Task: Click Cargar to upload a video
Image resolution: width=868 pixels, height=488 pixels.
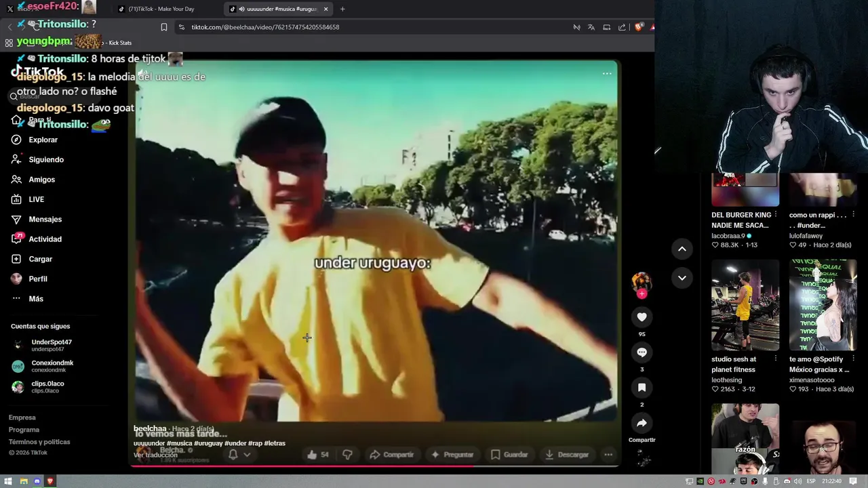Action: [32, 259]
